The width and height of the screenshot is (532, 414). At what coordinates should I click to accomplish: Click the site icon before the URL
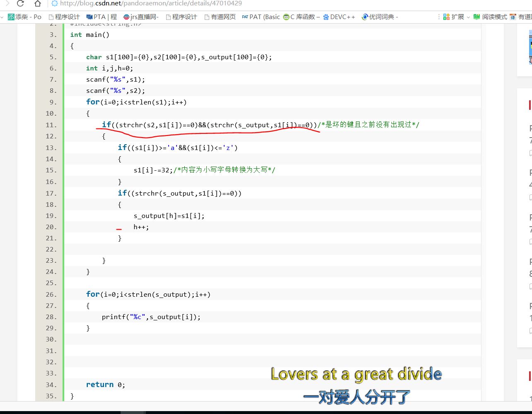(x=54, y=3)
